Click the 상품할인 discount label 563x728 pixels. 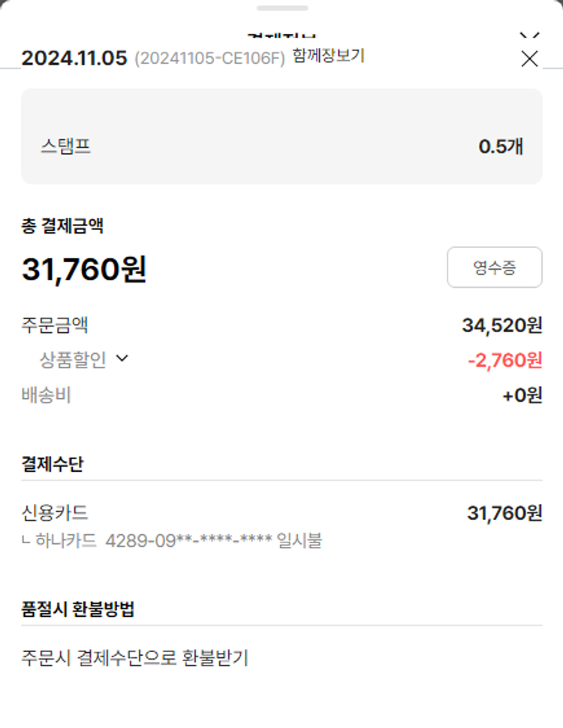coord(73,360)
